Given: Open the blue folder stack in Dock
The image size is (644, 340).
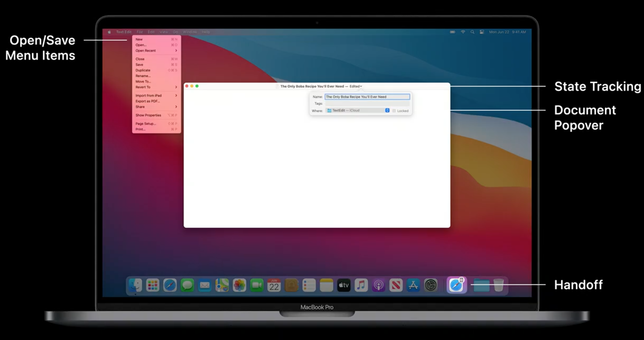Looking at the screenshot, I should coord(481,286).
